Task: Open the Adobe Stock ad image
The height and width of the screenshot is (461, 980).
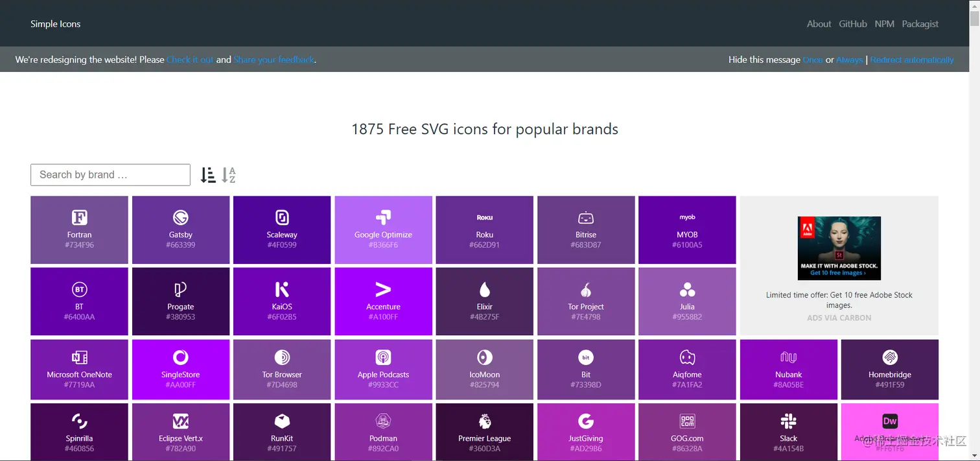Action: click(839, 248)
